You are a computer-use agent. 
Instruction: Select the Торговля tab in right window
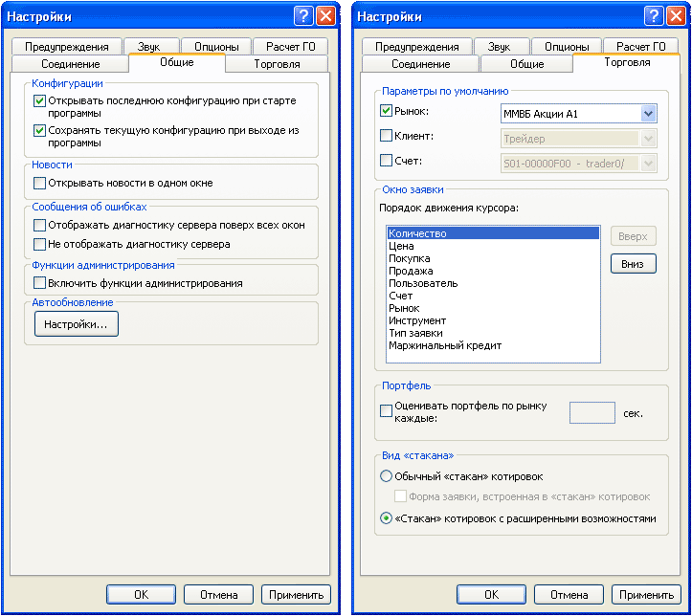627,62
